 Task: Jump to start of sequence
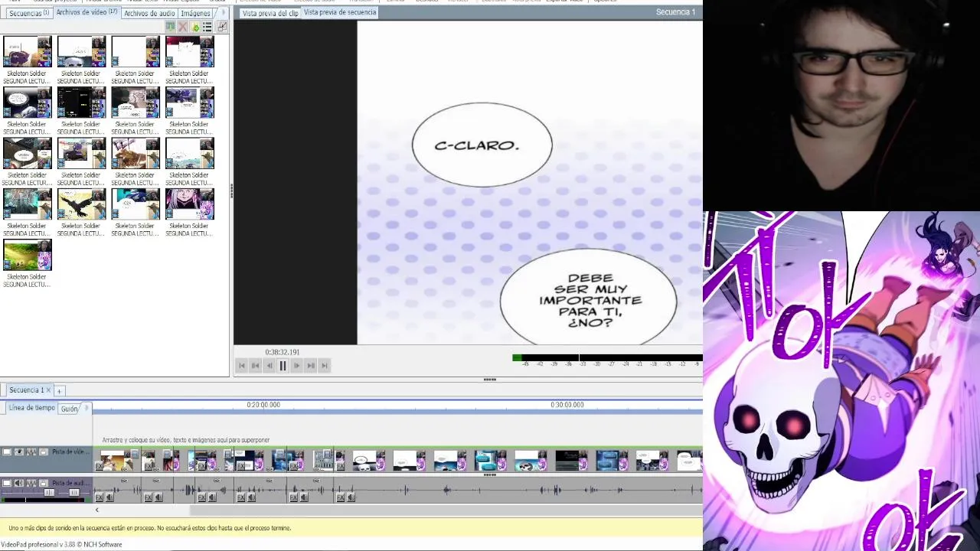tap(242, 366)
